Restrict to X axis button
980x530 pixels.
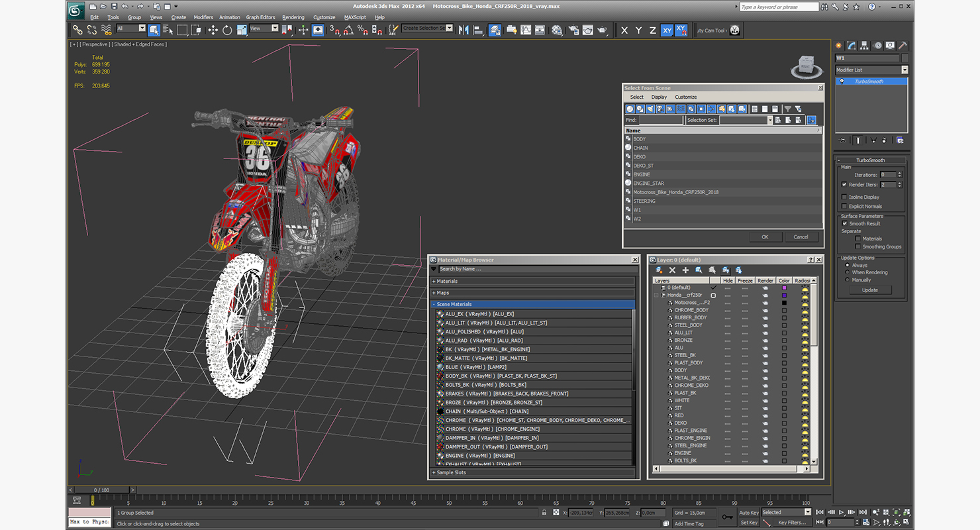tap(624, 30)
